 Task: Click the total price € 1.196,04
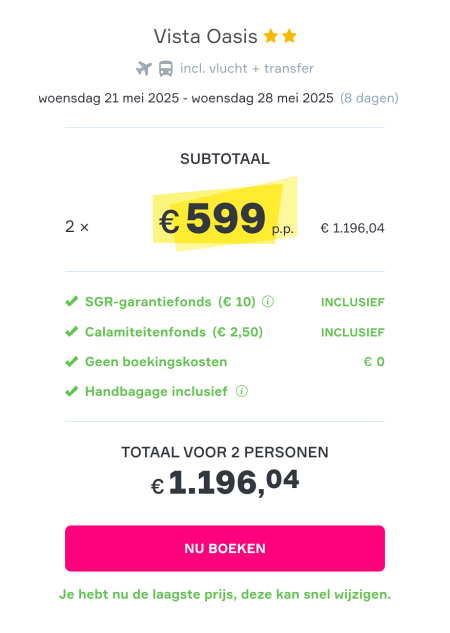tap(225, 483)
